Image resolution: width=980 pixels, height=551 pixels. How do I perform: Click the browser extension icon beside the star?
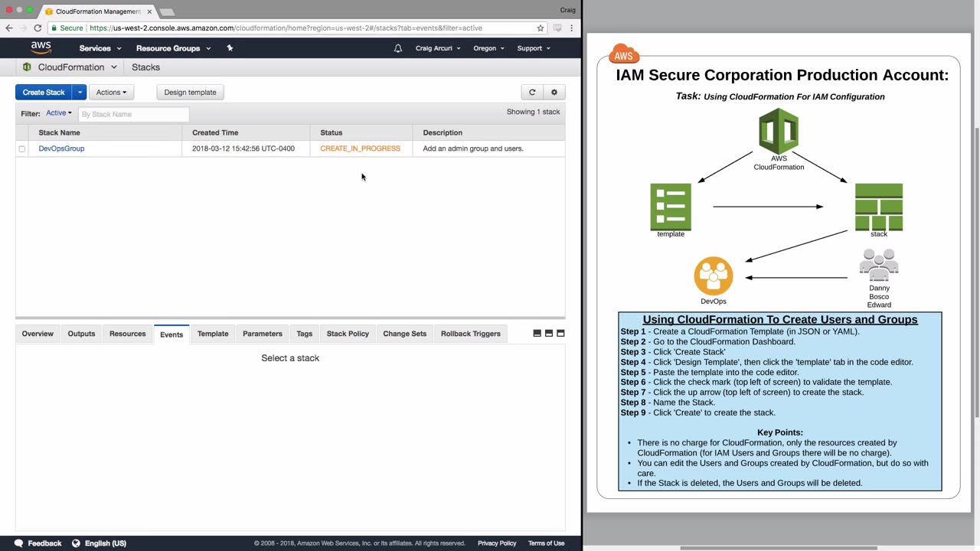557,28
